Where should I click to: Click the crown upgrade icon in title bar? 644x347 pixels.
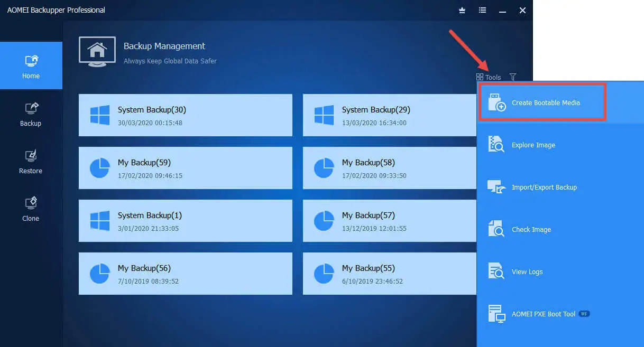coord(462,10)
